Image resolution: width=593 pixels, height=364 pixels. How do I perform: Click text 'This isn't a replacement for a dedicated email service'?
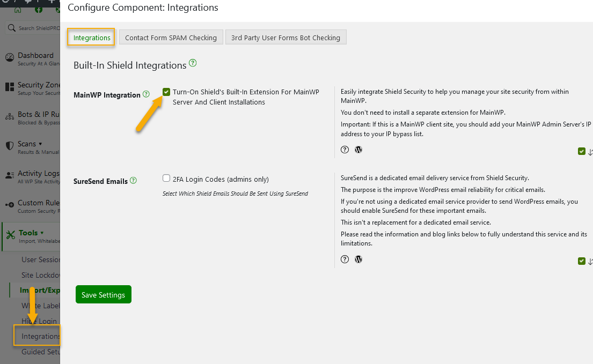(x=415, y=222)
